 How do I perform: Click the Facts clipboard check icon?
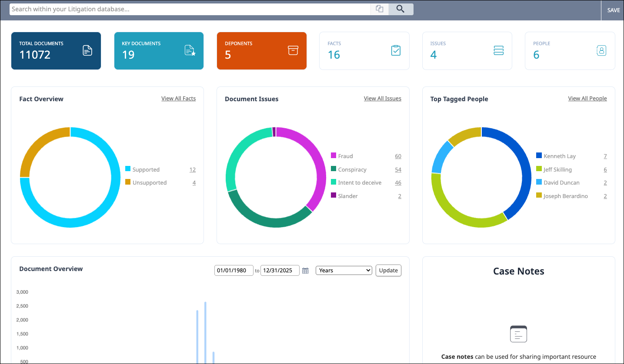[396, 51]
